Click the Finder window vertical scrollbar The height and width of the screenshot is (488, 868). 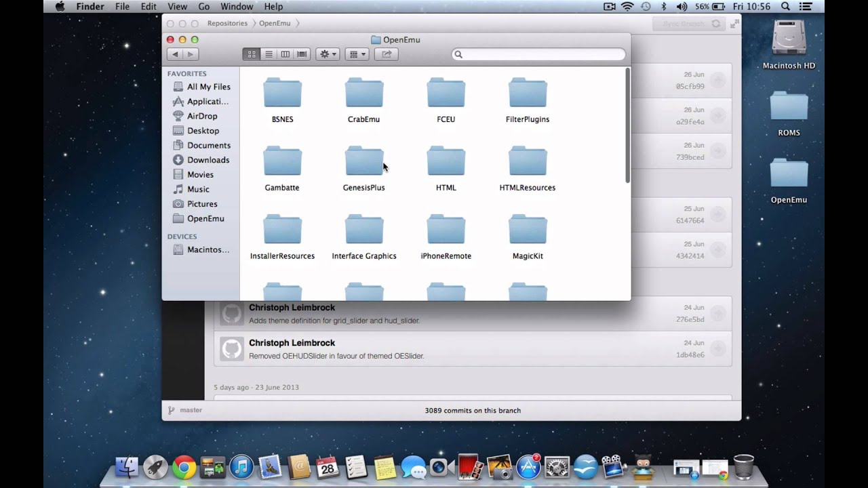(627, 125)
